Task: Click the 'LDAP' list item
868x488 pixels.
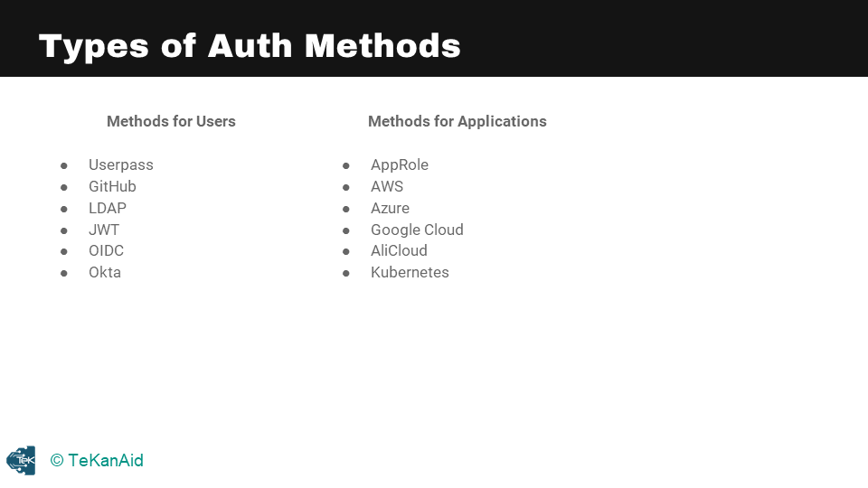Action: pos(108,208)
